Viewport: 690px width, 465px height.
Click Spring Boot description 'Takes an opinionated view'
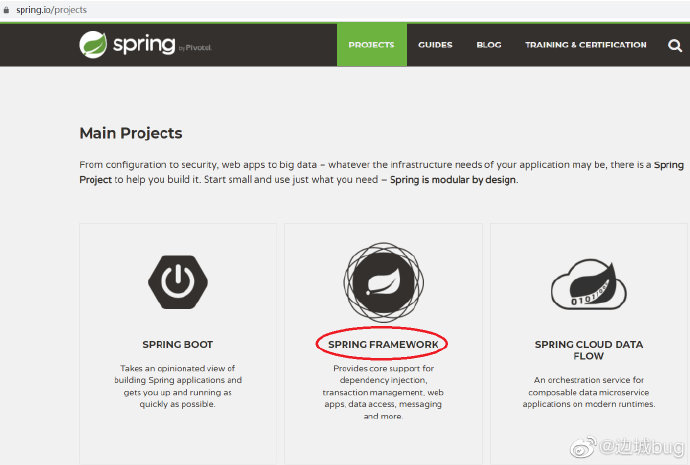(178, 386)
